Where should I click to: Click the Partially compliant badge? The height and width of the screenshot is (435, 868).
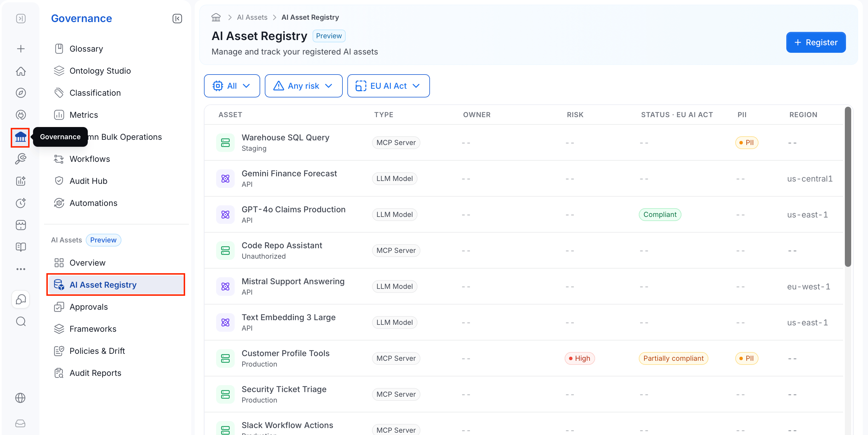tap(673, 358)
